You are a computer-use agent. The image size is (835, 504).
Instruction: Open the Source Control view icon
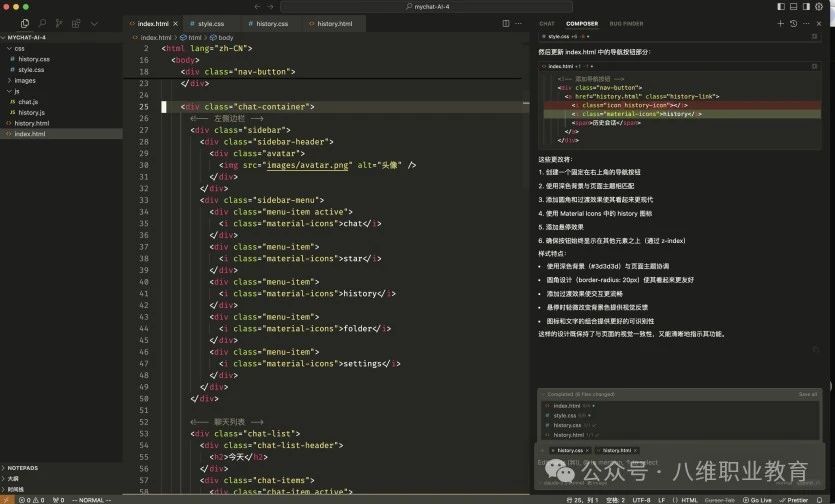point(58,23)
